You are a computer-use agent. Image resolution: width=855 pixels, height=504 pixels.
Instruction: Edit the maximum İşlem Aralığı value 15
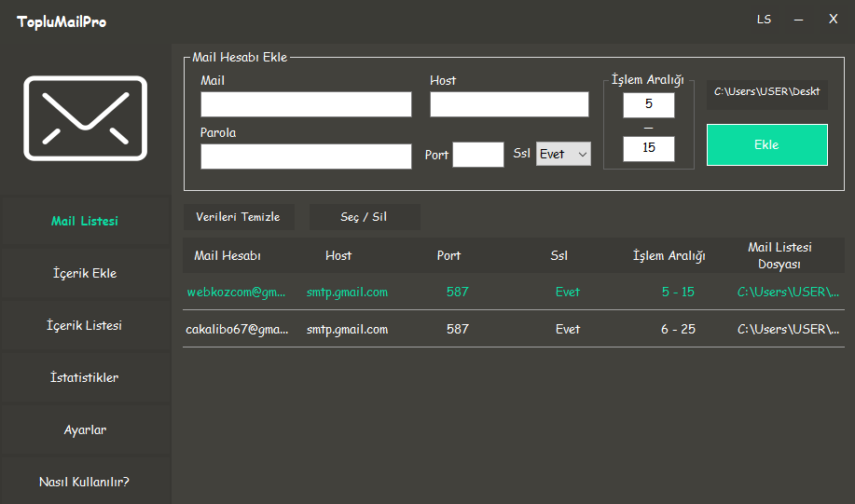[x=648, y=148]
